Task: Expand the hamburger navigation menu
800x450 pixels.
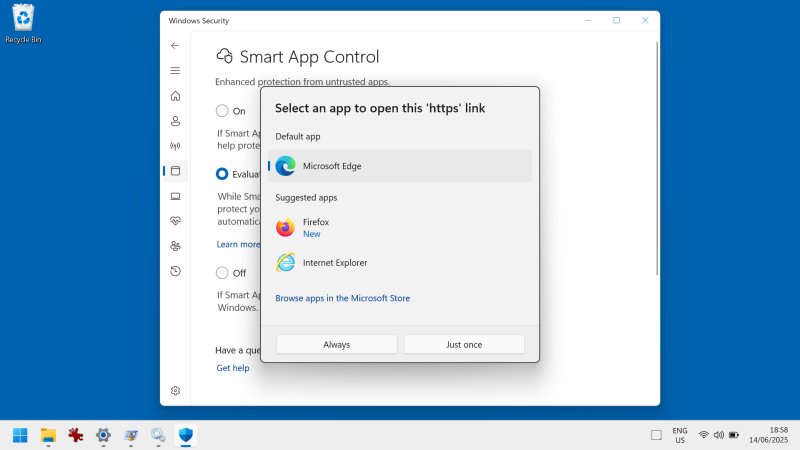Action: click(175, 71)
